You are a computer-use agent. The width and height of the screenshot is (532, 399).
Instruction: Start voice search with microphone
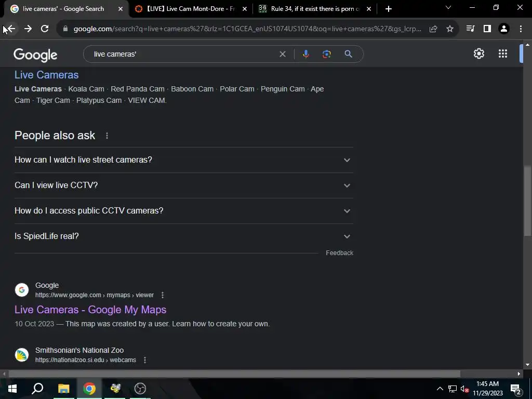(x=305, y=54)
